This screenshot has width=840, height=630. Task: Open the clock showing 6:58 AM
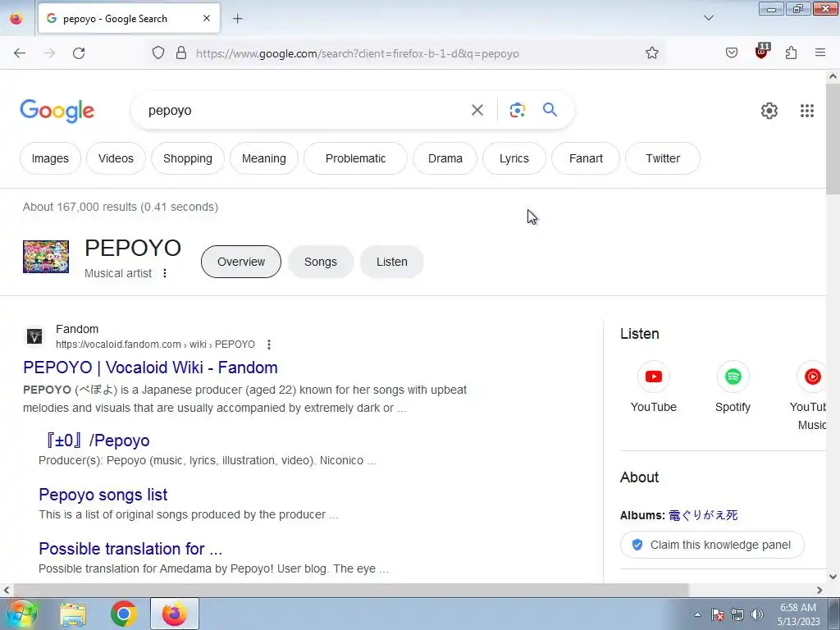pos(798,614)
